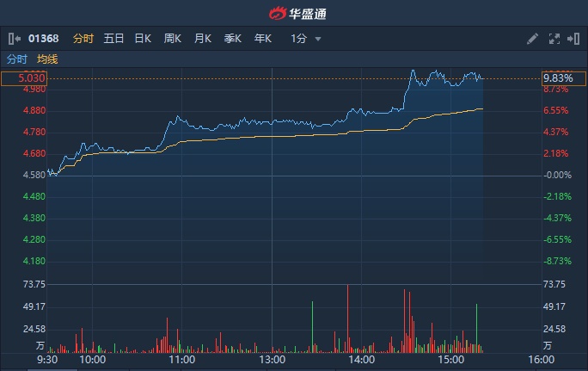Click the 13:00 time axis marker
Screen dimensions: 588x371
(272, 359)
